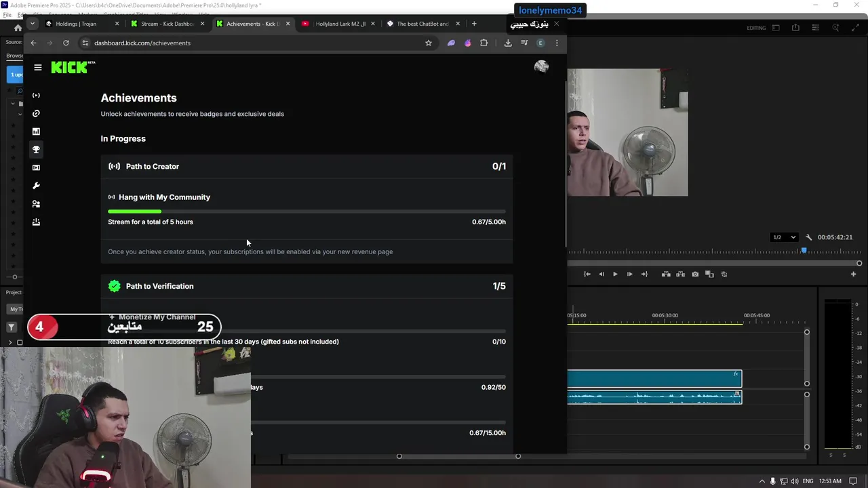
Task: Go to Out point in Premiere monitor
Action: [644, 274]
